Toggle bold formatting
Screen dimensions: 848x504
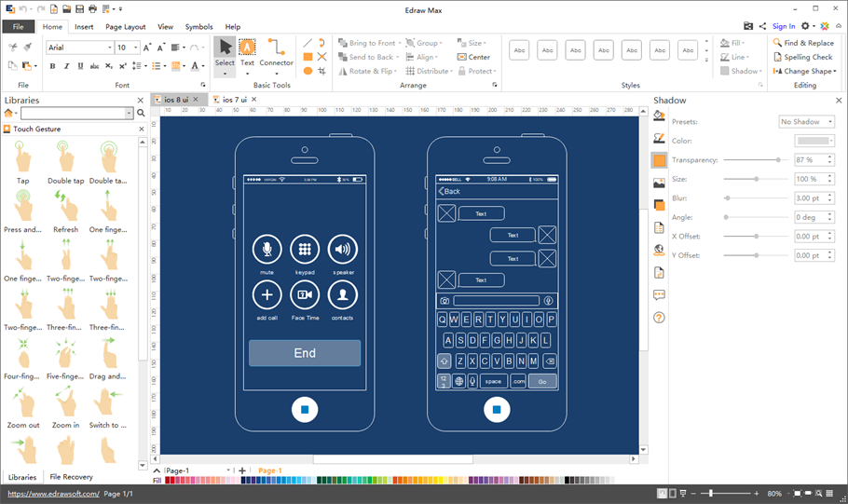(x=52, y=66)
